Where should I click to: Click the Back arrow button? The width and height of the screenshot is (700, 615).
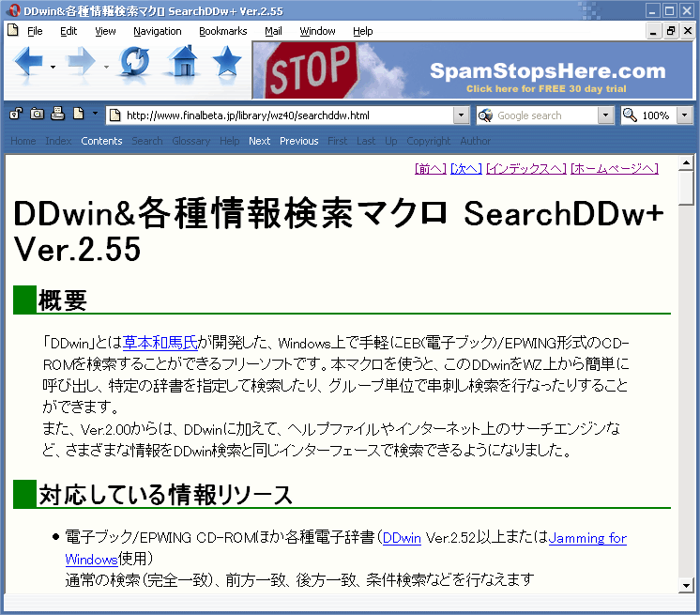[28, 66]
